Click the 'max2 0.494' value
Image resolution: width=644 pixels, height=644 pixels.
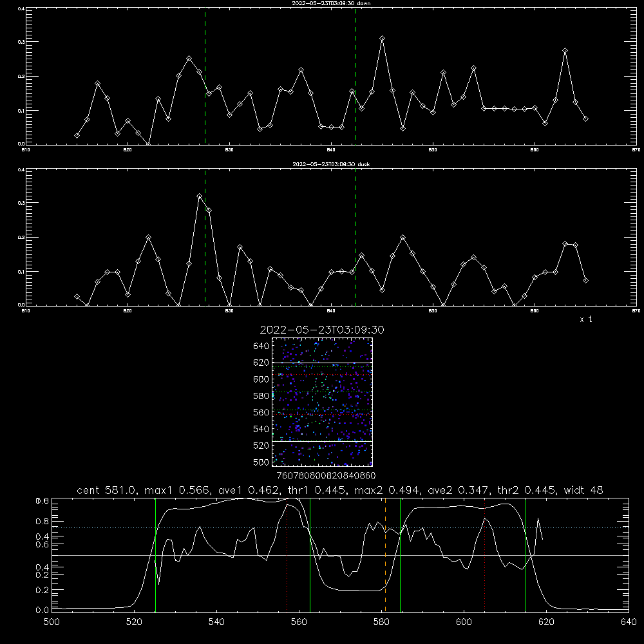tap(387, 490)
